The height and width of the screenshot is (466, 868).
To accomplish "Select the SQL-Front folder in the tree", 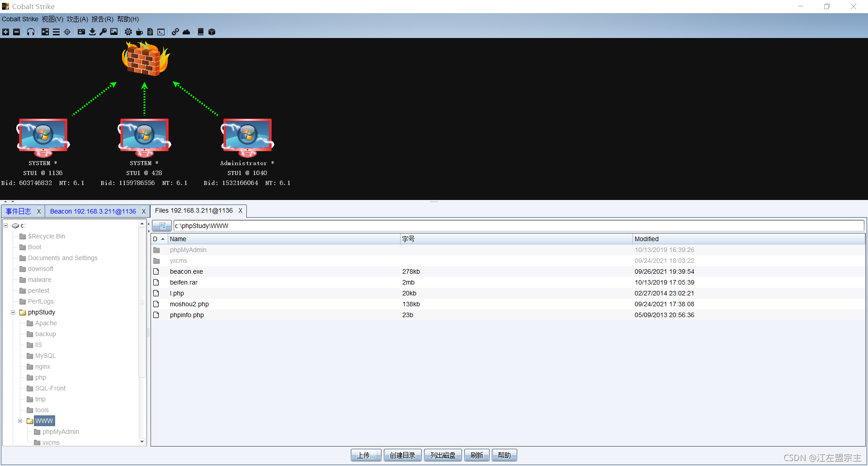I will (x=50, y=388).
